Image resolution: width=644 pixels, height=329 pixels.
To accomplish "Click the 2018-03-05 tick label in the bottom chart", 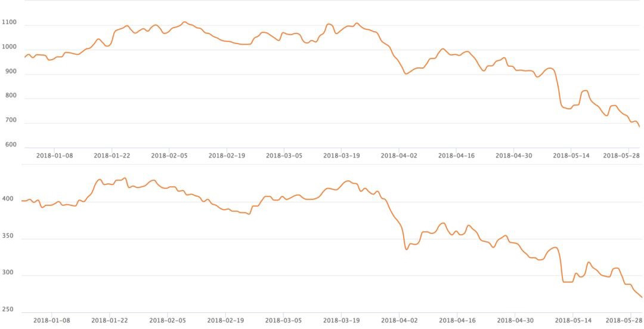I will [x=283, y=320].
